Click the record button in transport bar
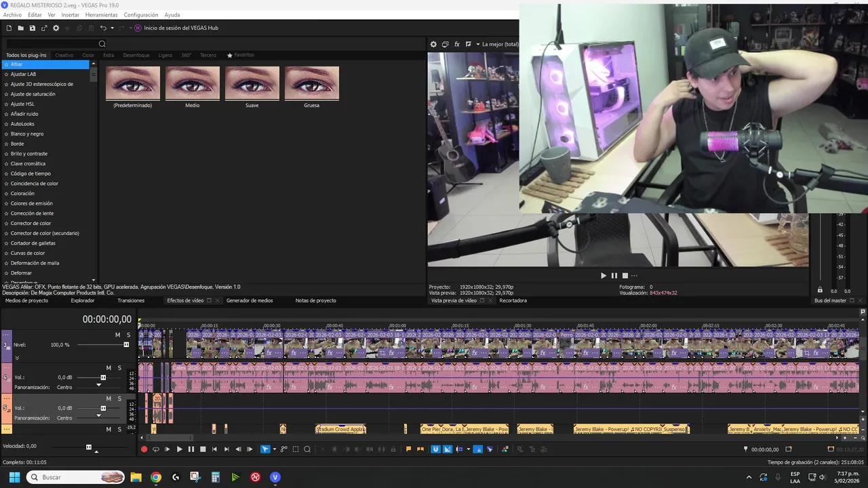This screenshot has height=488, width=868. tap(144, 449)
